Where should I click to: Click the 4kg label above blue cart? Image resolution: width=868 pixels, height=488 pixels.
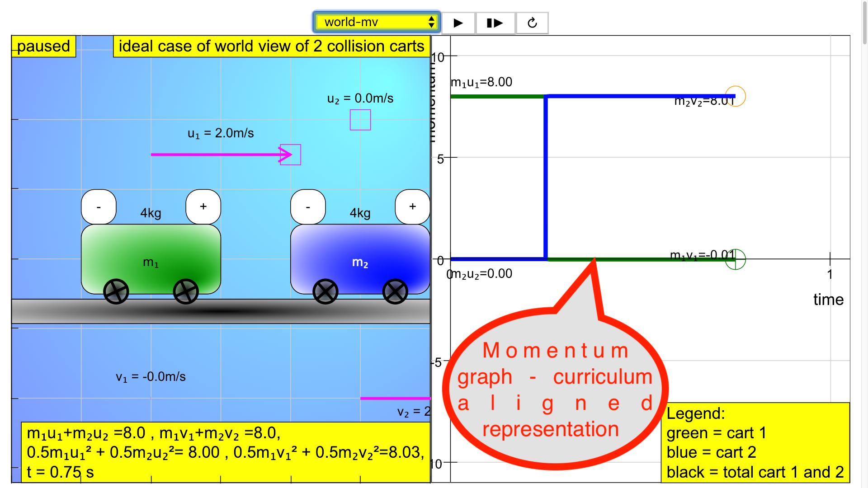360,213
